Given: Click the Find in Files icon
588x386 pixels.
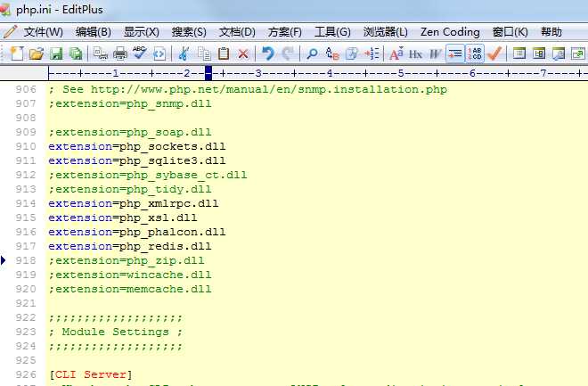Looking at the screenshot, I should [352, 53].
